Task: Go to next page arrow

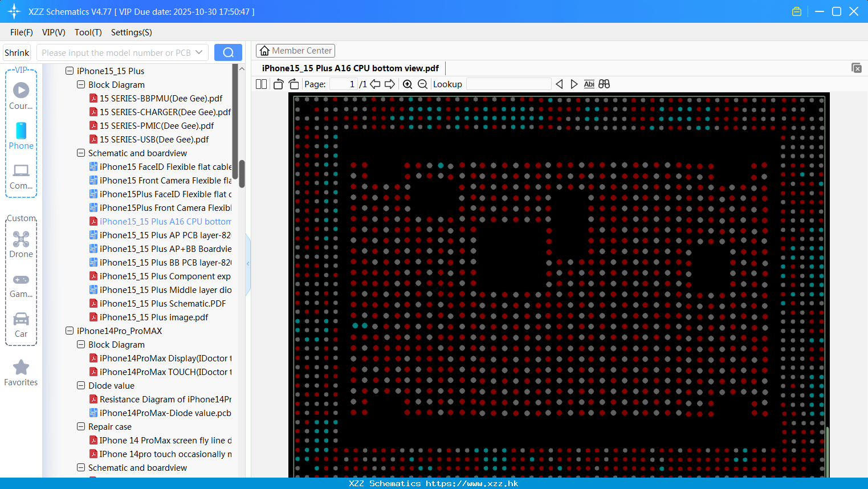Action: tap(390, 84)
